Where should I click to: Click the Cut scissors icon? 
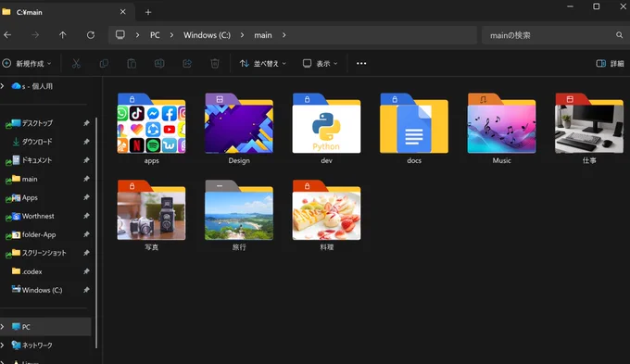76,64
